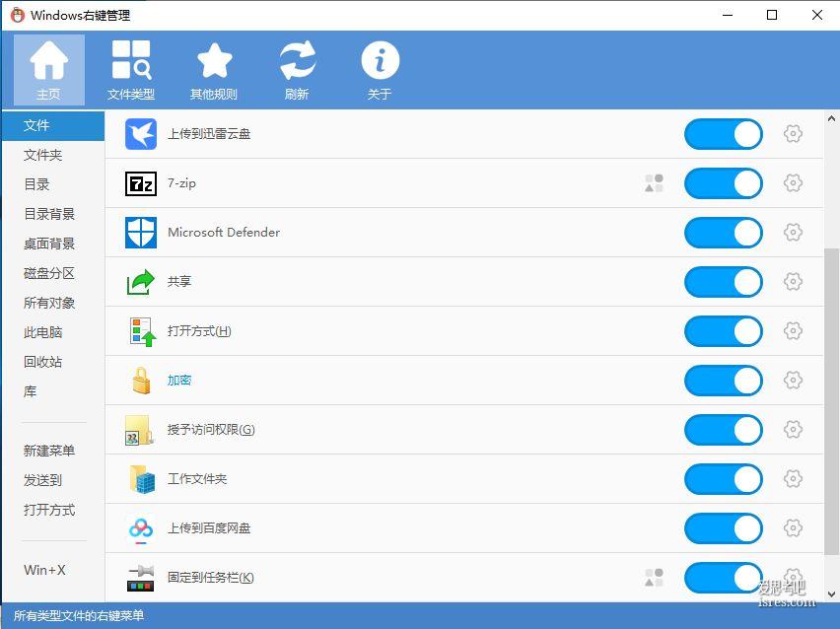Open settings gear for 授予访问权限(G)

(x=793, y=429)
